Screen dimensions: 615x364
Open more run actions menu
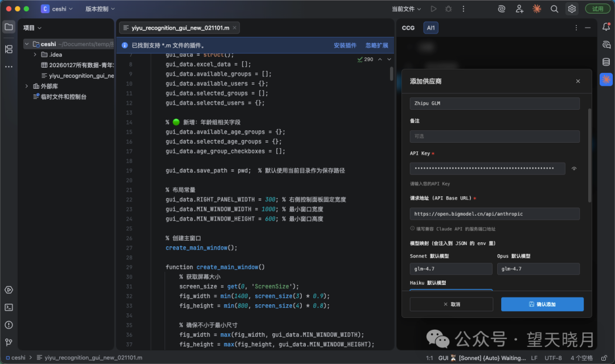463,9
